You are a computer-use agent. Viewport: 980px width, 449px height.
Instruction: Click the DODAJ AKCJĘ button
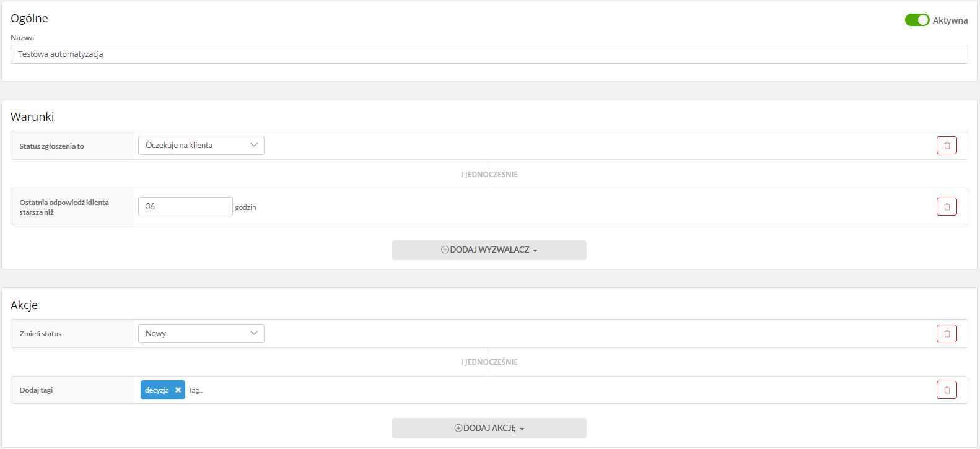[489, 428]
